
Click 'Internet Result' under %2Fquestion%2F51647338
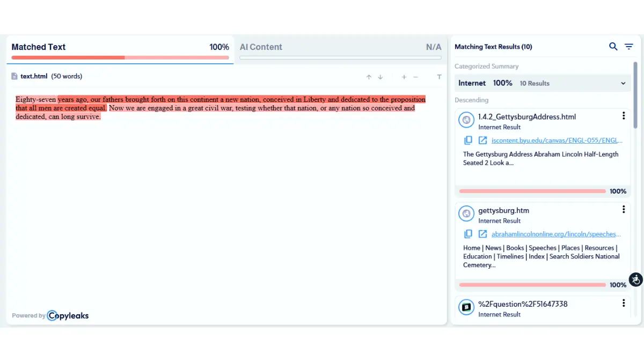(x=500, y=314)
